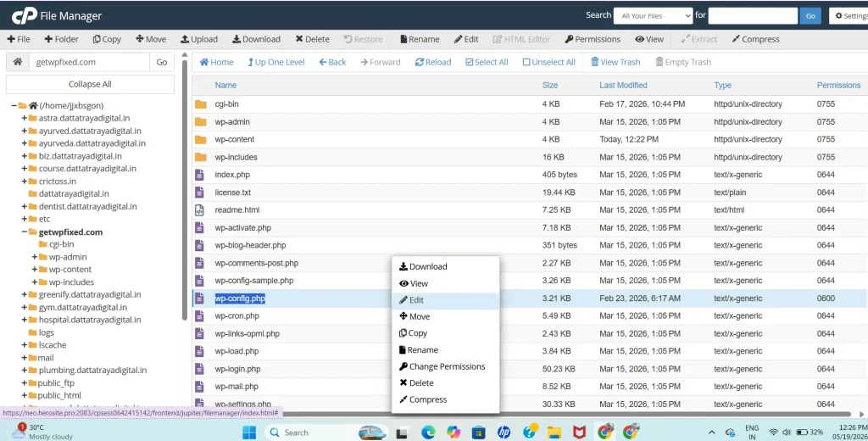This screenshot has width=868, height=441.
Task: Click Compress in the top toolbar
Action: point(755,39)
